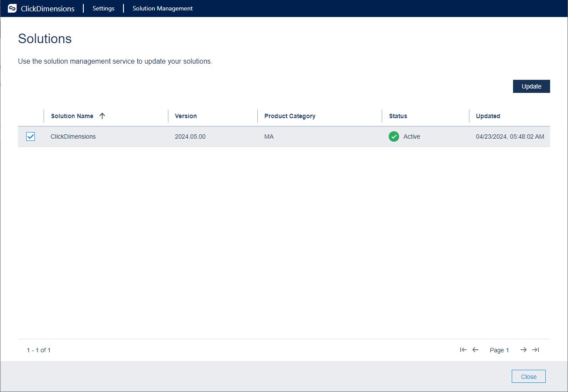The height and width of the screenshot is (392, 568).
Task: Uncheck the ClickDimensions solution checkbox
Action: click(x=31, y=136)
